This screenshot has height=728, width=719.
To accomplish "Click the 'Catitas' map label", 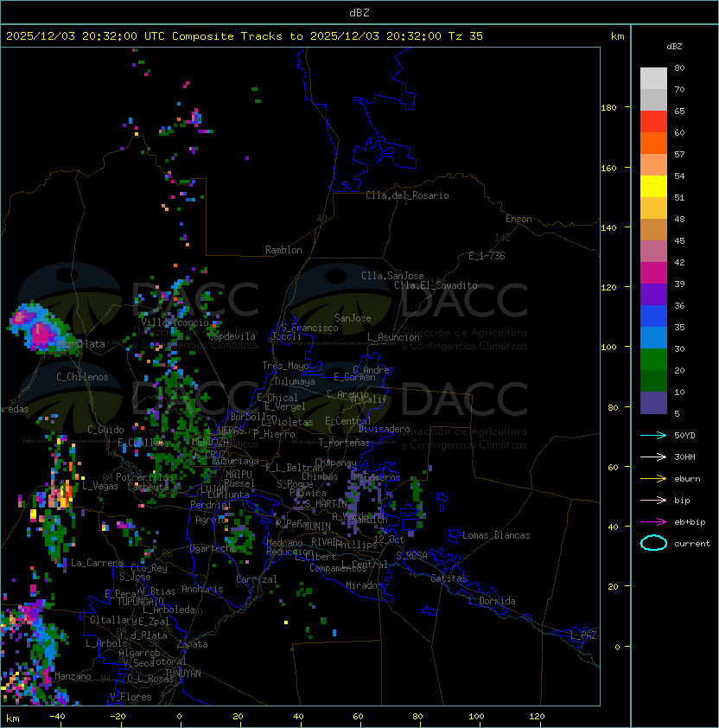I will click(x=449, y=578).
